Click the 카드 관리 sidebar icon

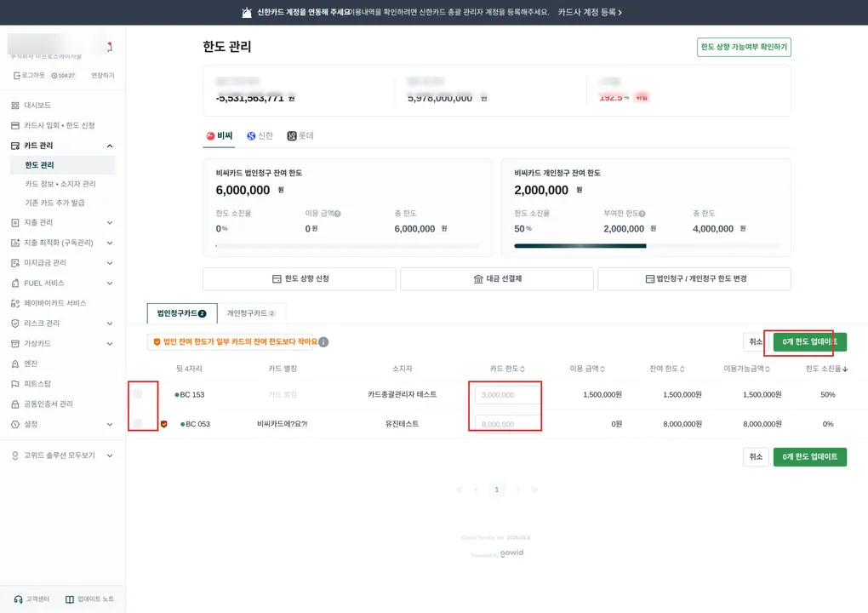[15, 146]
